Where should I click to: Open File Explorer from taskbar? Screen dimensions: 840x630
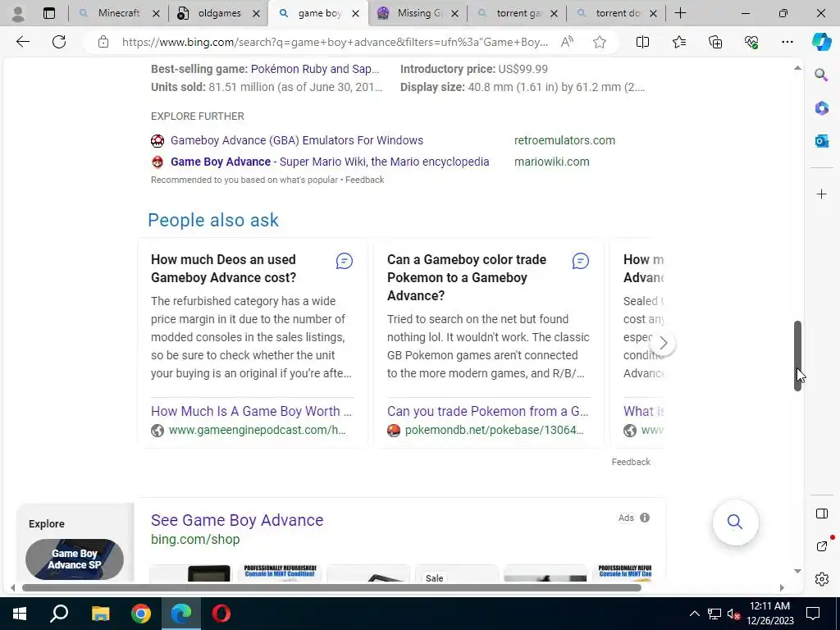tap(100, 614)
